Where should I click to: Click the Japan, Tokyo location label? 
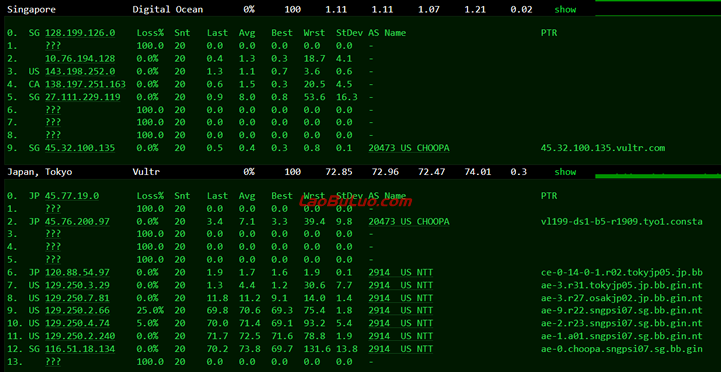40,172
